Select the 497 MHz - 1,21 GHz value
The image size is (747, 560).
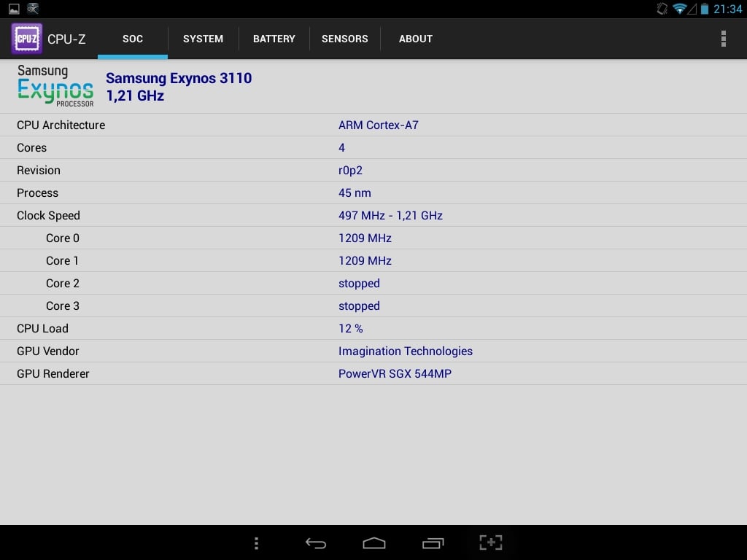(x=390, y=216)
